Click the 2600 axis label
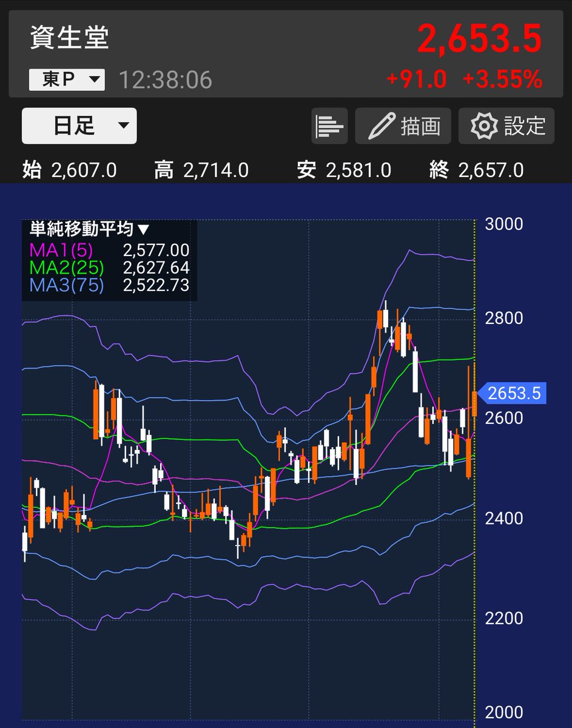The width and height of the screenshot is (572, 728). tap(504, 418)
